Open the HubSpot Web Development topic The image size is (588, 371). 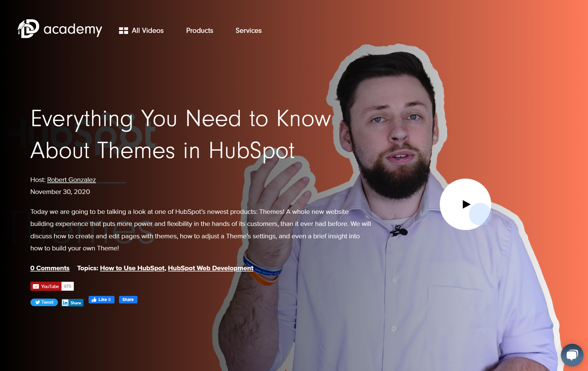210,268
